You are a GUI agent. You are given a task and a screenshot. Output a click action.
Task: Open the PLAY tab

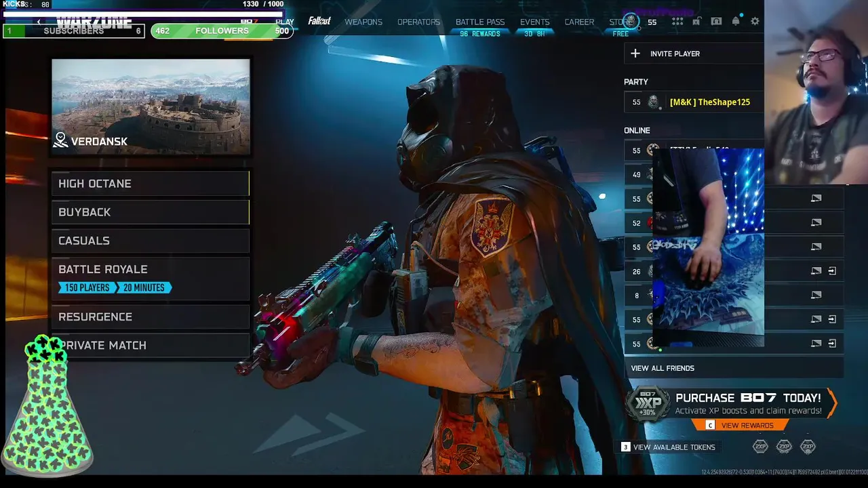coord(285,22)
